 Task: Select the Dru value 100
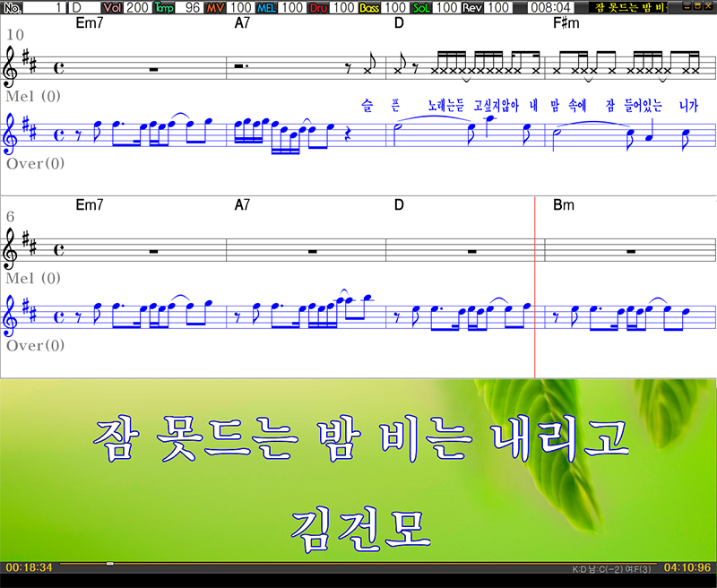coord(343,7)
